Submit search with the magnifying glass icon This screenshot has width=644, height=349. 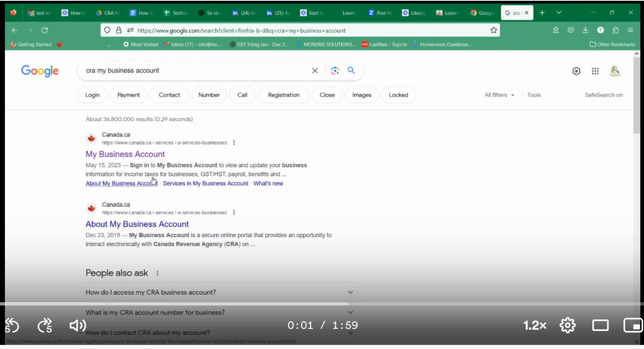tap(351, 71)
